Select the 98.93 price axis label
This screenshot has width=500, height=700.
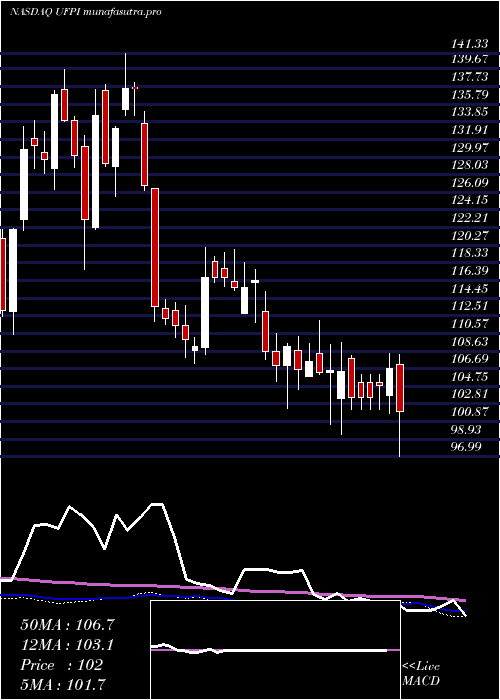[x=467, y=430]
